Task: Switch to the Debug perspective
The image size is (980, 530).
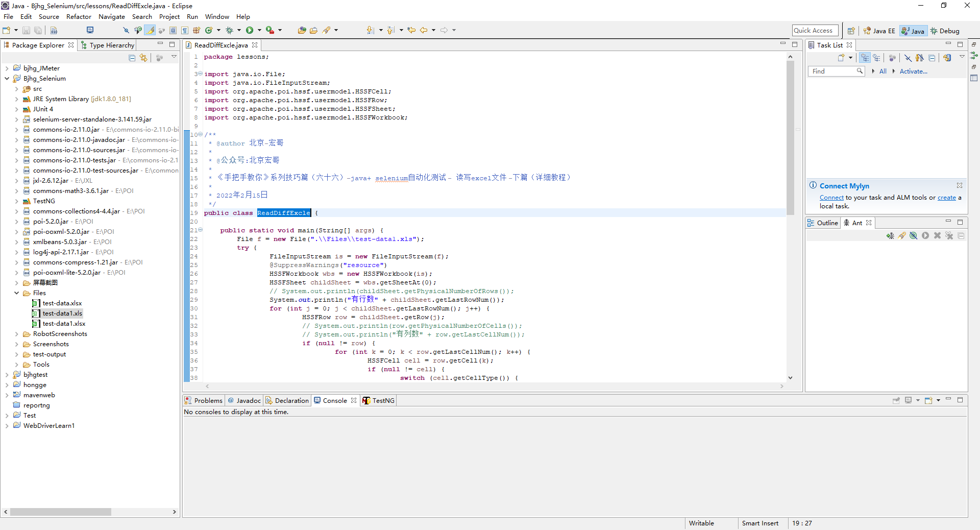Action: point(945,31)
